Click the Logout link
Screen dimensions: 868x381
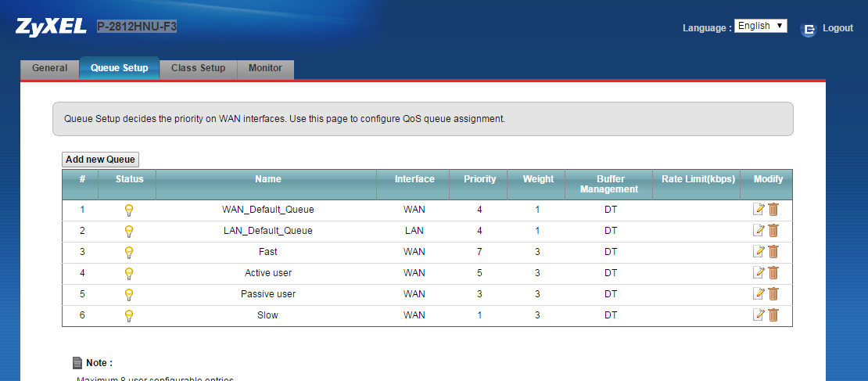[x=838, y=27]
